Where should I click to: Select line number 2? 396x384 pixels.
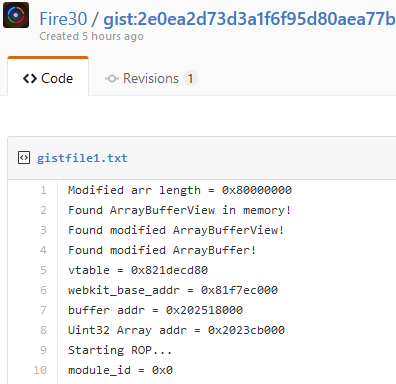tap(43, 210)
